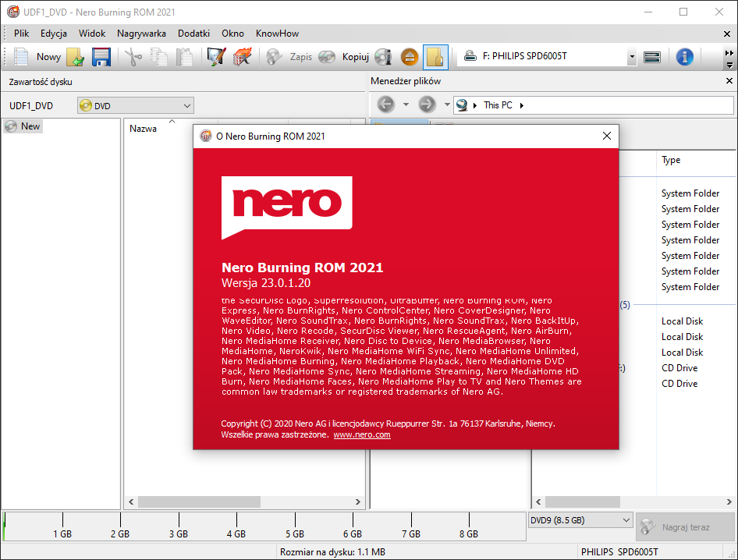Screen dimensions: 738x560
Task: Close the O Nero Burning ROM 2021 dialog
Action: [x=607, y=136]
